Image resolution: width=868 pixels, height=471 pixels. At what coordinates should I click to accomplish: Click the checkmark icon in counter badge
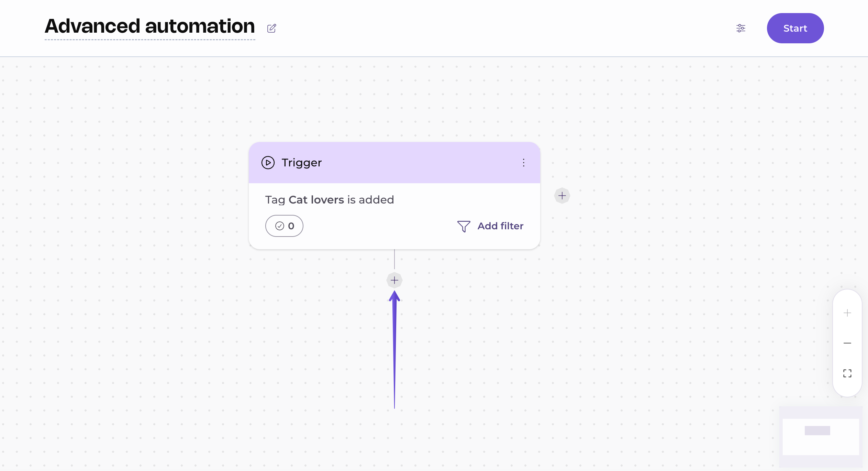pyautogui.click(x=280, y=226)
